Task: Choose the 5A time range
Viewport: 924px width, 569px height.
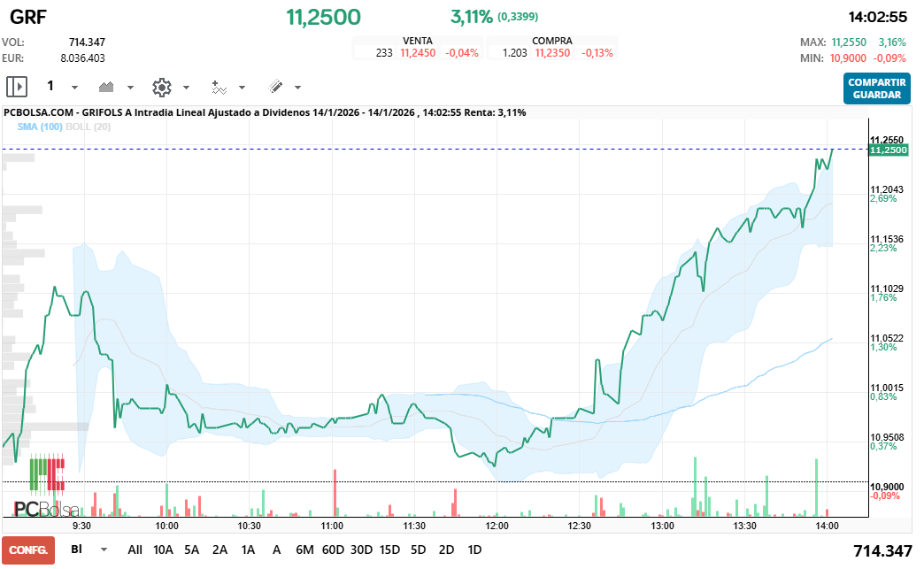Action: click(x=192, y=550)
